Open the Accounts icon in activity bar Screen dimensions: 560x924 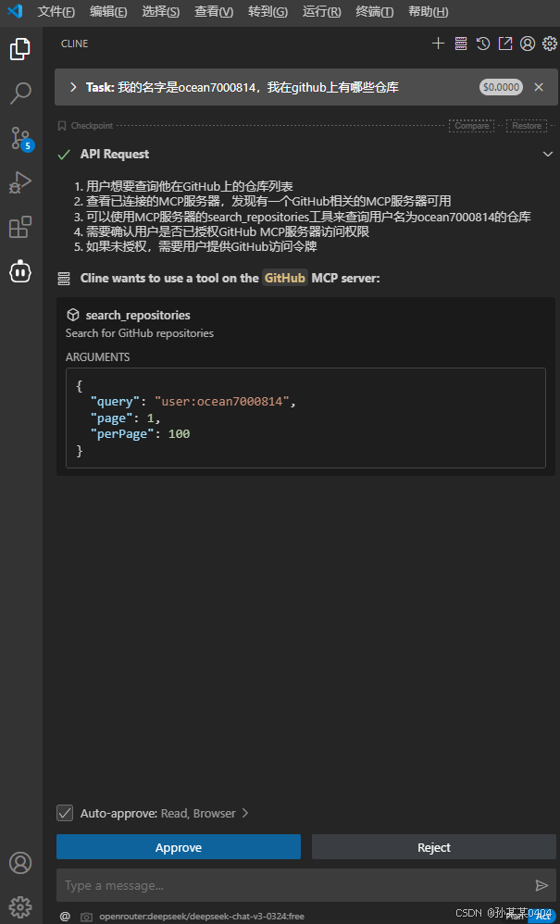pos(20,863)
